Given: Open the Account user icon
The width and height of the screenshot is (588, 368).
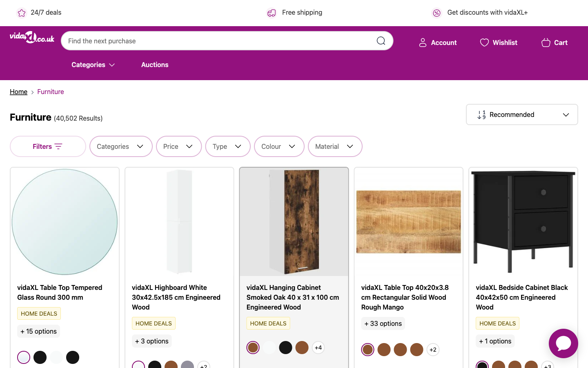Looking at the screenshot, I should [423, 43].
